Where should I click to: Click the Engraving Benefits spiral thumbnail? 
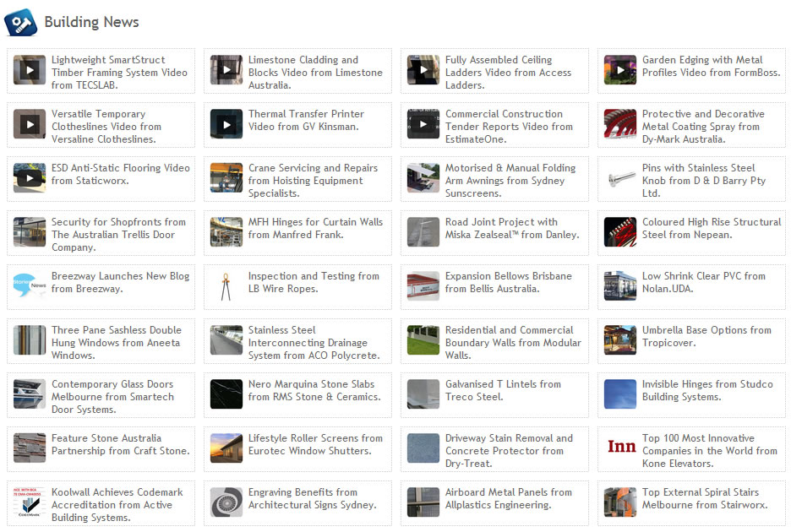click(x=226, y=502)
